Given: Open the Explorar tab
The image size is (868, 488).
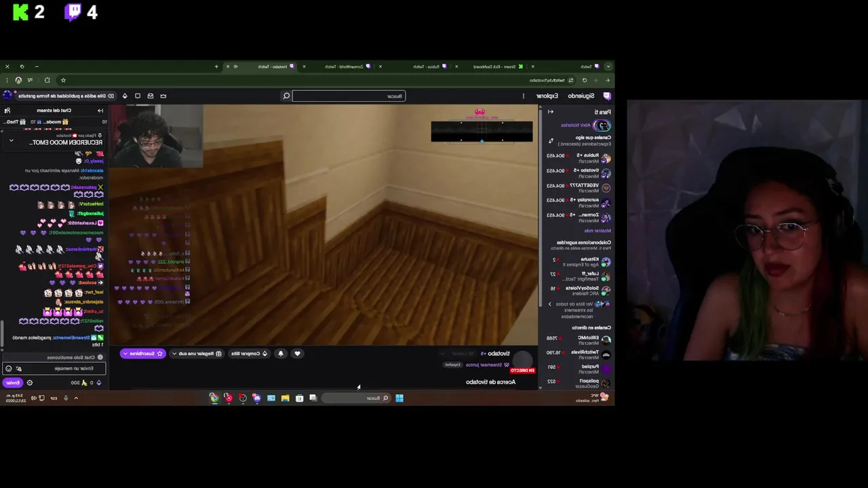Looking at the screenshot, I should [x=547, y=96].
